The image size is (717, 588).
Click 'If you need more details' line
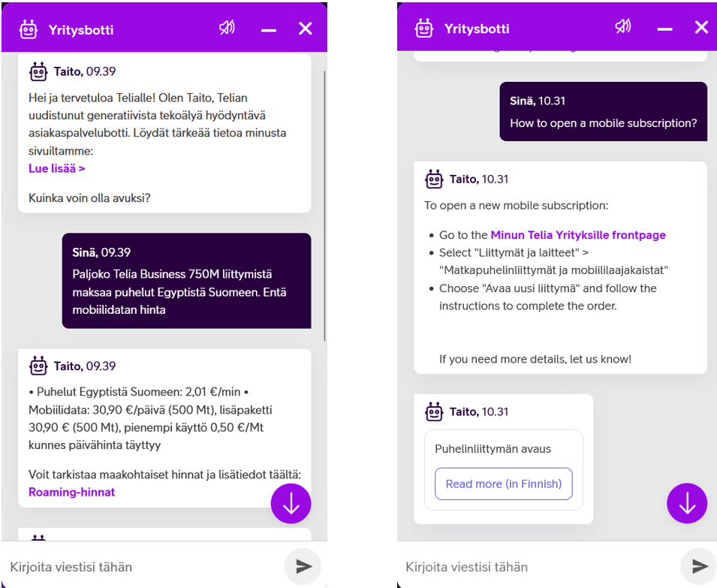coord(535,359)
